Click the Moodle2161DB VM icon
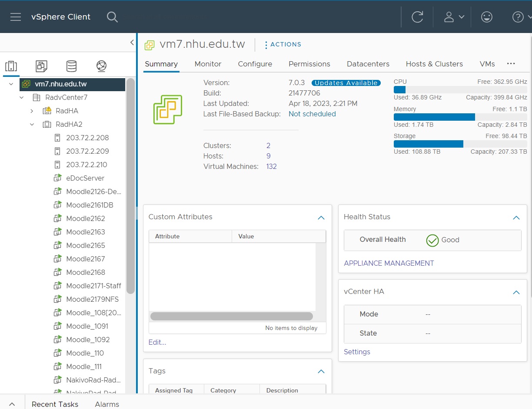The height and width of the screenshot is (409, 532). (x=57, y=205)
